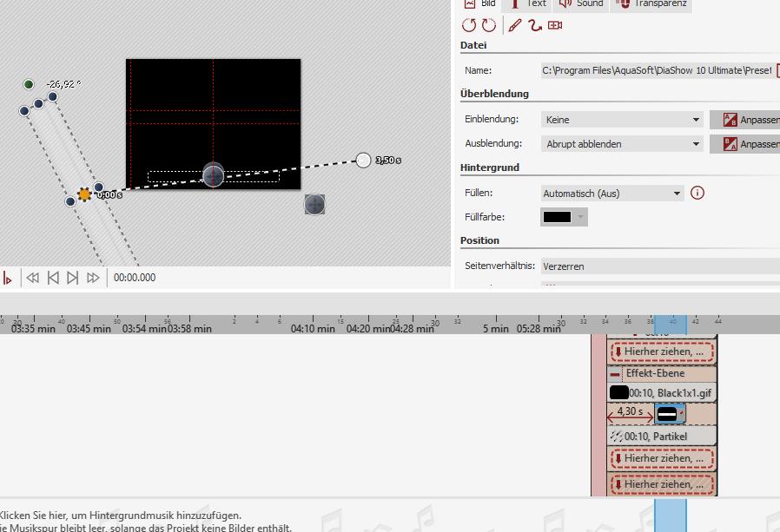Open the Einblendung dropdown
This screenshot has width=780, height=532.
pos(621,120)
